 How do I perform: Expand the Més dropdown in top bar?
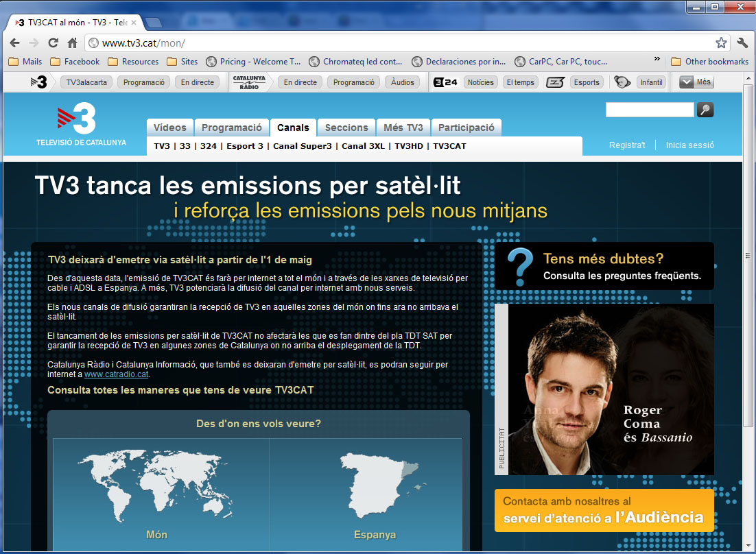pyautogui.click(x=696, y=82)
